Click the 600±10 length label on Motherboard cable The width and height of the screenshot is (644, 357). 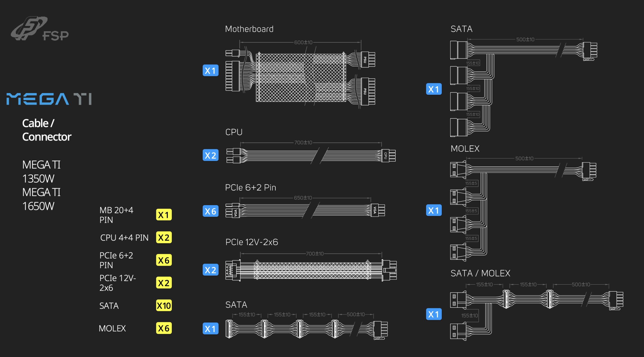(303, 42)
